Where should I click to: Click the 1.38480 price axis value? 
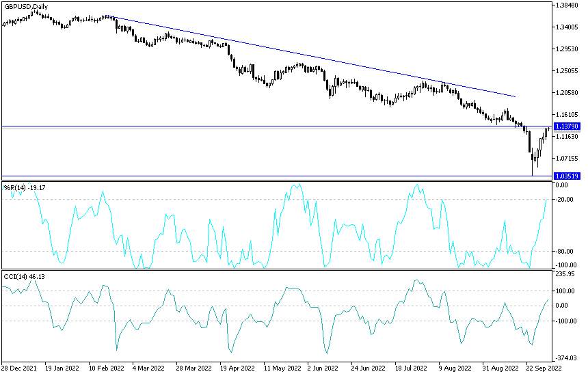pos(567,5)
